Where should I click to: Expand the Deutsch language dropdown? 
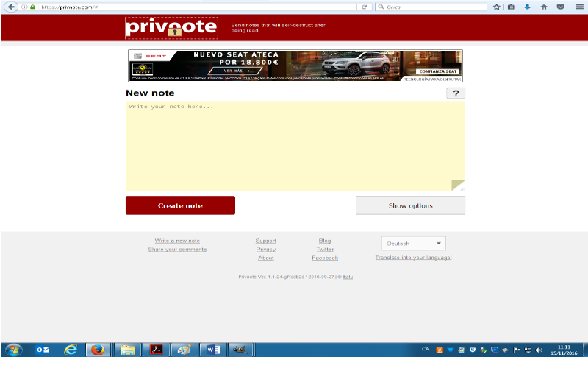414,244
